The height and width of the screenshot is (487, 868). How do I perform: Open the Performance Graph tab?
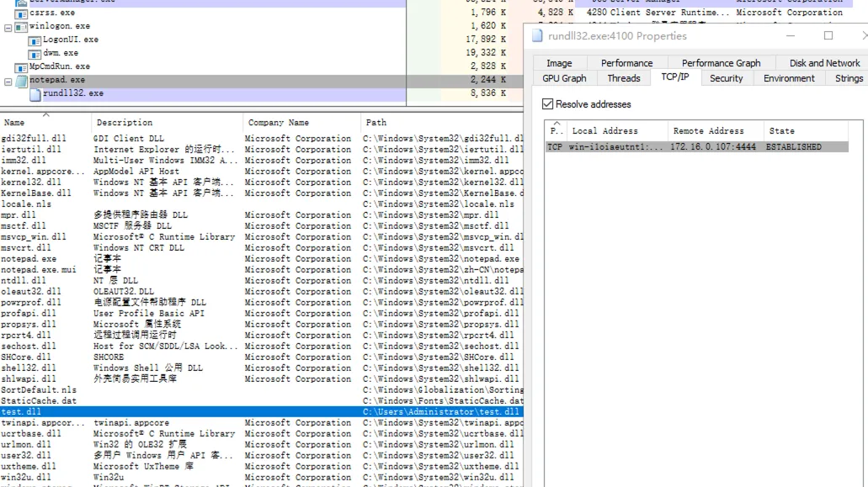721,63
